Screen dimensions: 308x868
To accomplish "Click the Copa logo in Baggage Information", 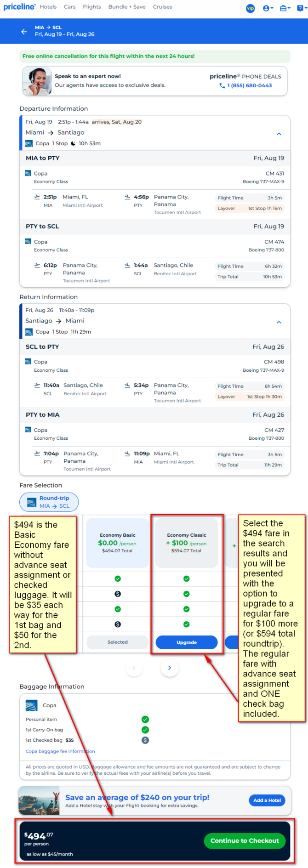I will tap(32, 705).
